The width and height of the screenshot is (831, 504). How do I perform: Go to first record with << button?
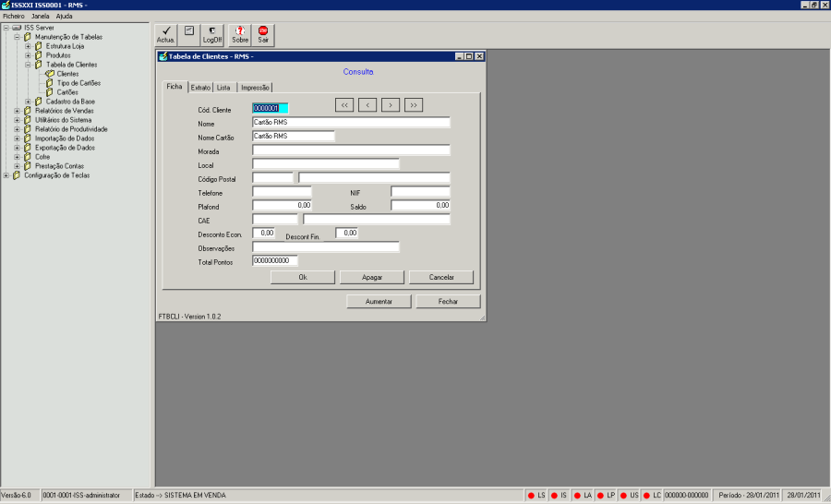(x=344, y=105)
